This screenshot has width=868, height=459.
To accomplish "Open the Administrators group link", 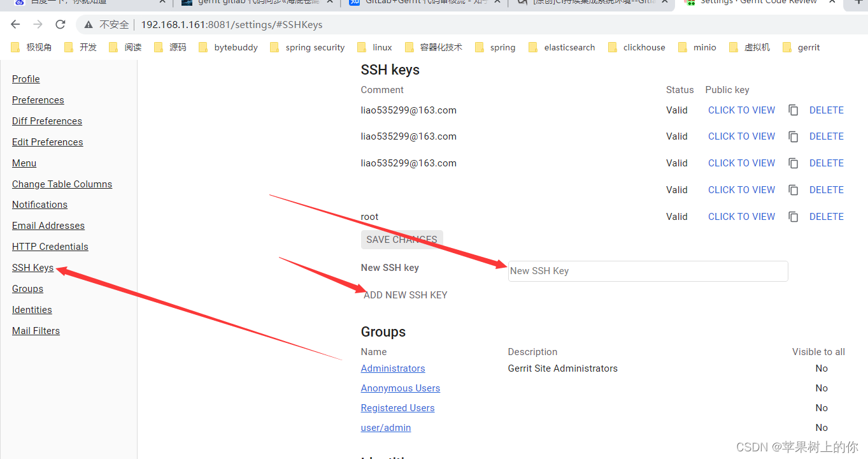I will click(393, 368).
